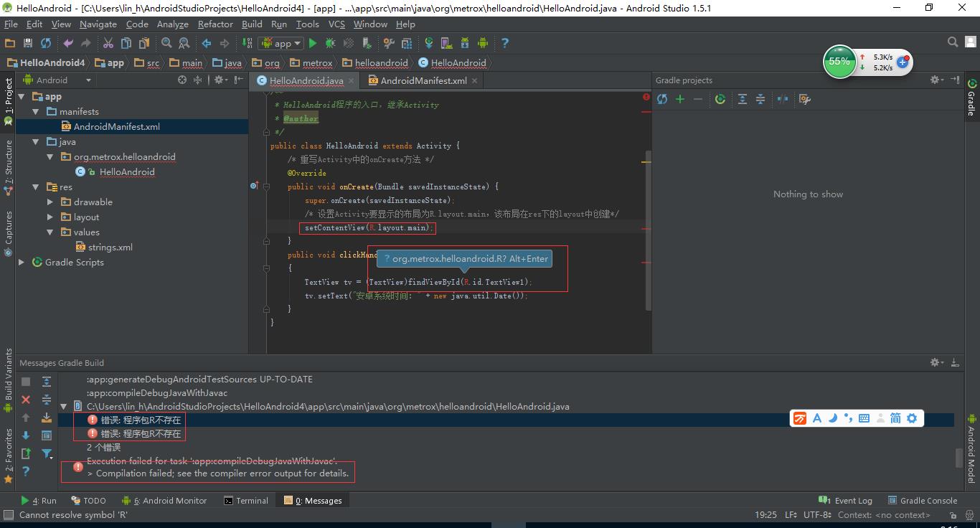Click the Make Project icon
This screenshot has height=528, width=980.
click(x=247, y=43)
